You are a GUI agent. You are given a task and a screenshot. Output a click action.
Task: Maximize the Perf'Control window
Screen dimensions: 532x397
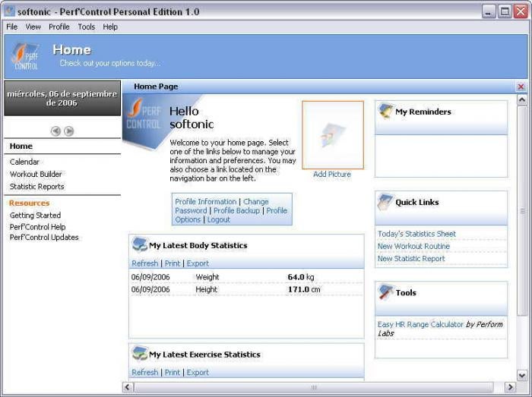505,11
